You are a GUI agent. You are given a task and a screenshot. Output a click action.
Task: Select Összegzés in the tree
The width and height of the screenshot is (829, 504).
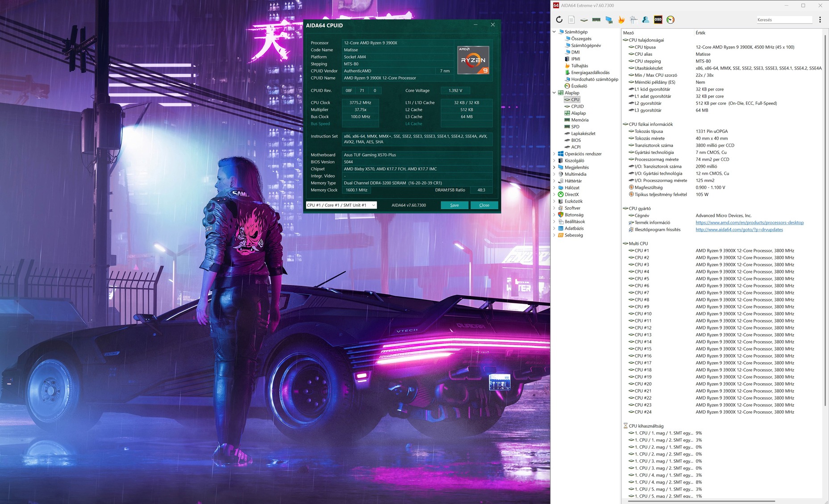581,39
